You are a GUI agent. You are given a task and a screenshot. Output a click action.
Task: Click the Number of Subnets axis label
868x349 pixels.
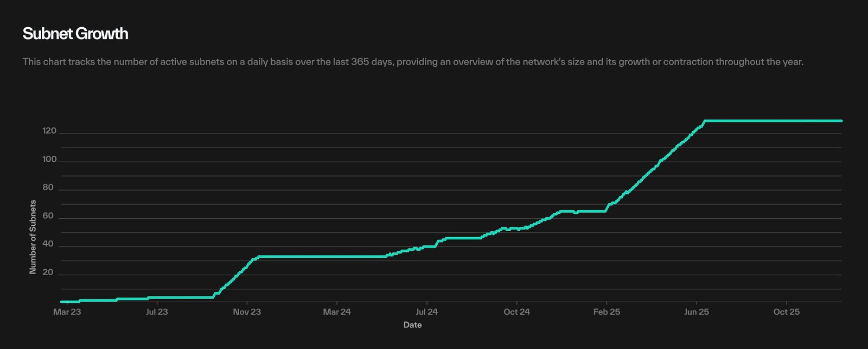point(33,237)
